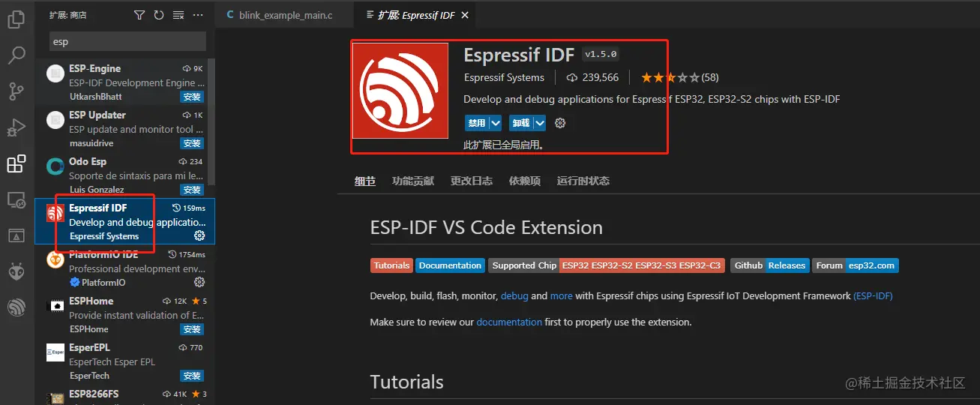Image resolution: width=980 pixels, height=405 pixels.
Task: Open the Dependencies (依赖项) tab
Action: (525, 181)
